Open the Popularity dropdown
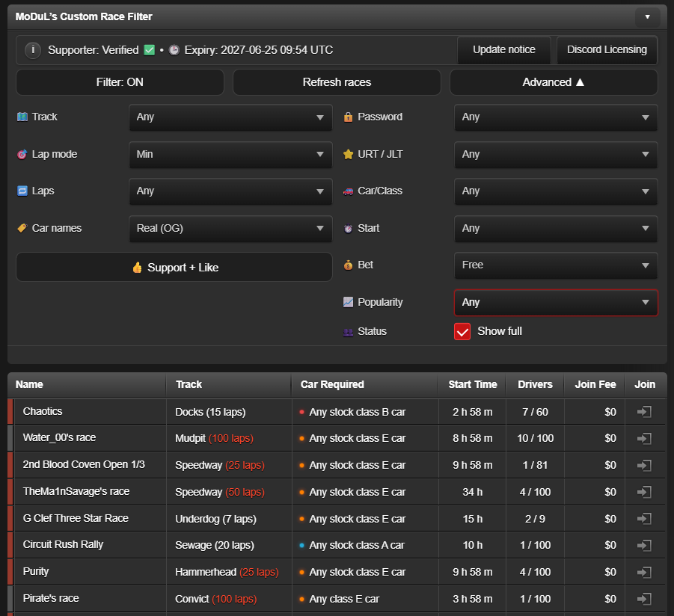674x616 pixels. (x=556, y=303)
